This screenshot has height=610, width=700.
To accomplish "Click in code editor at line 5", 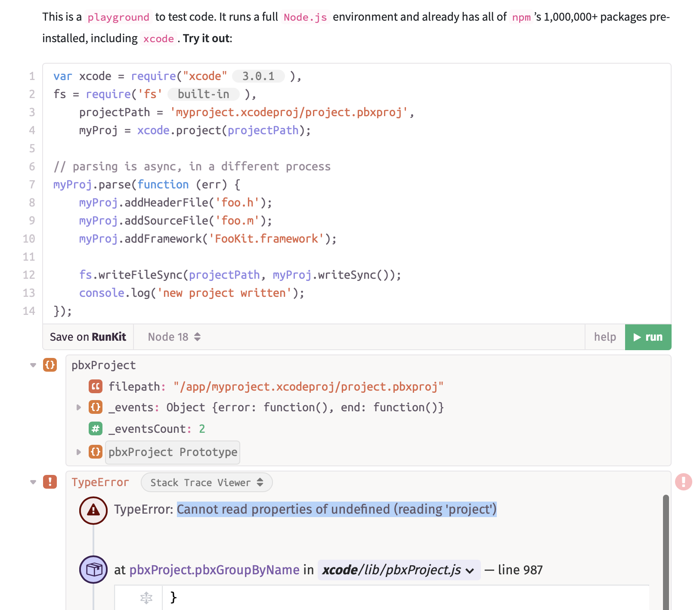I will pyautogui.click(x=356, y=148).
